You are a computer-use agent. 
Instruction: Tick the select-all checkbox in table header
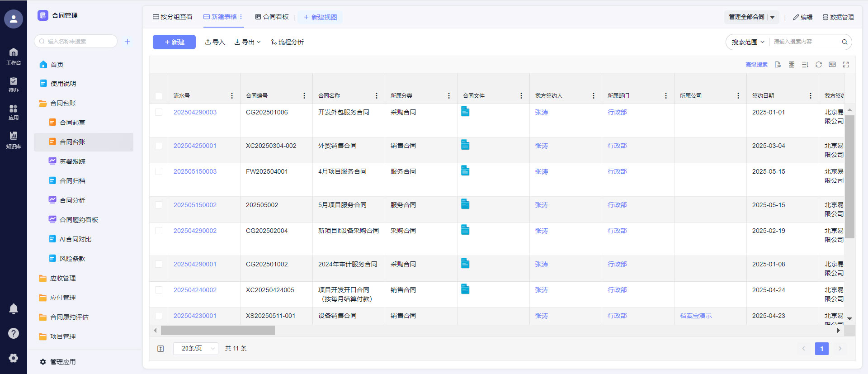[159, 96]
